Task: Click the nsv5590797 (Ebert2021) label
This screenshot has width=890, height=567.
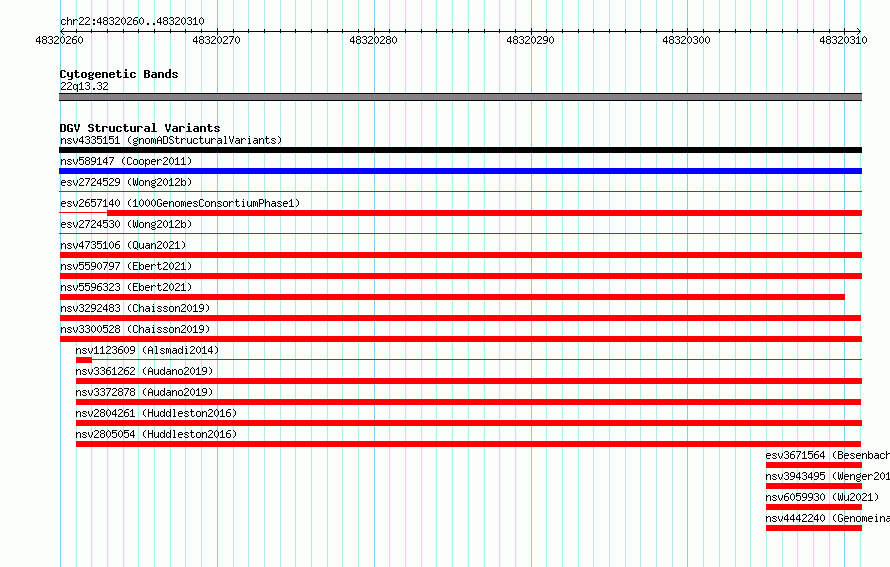Action: [x=126, y=266]
